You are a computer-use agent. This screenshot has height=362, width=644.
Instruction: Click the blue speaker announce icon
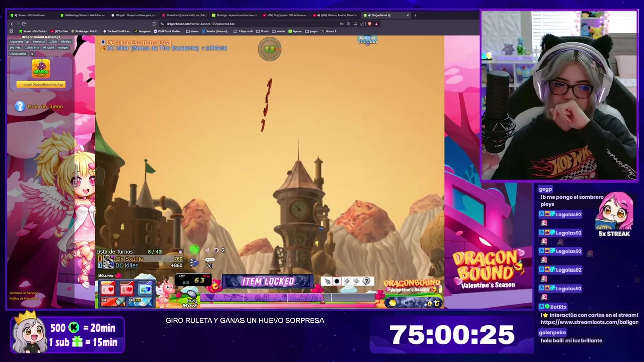pyautogui.click(x=194, y=263)
